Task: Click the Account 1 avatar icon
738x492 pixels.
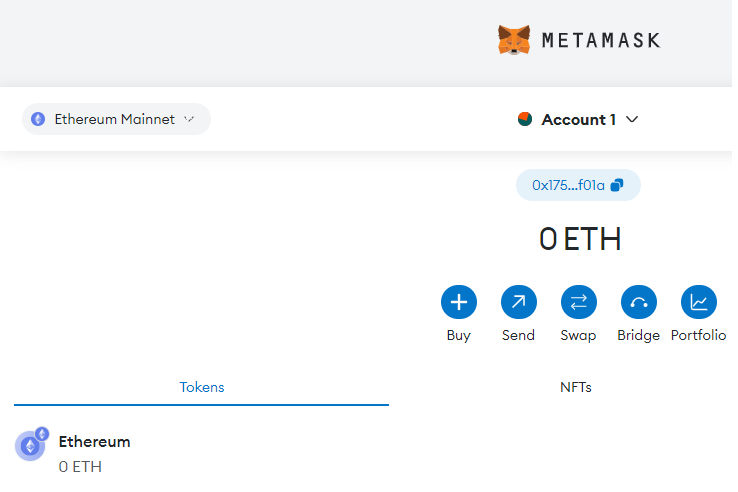Action: point(525,119)
